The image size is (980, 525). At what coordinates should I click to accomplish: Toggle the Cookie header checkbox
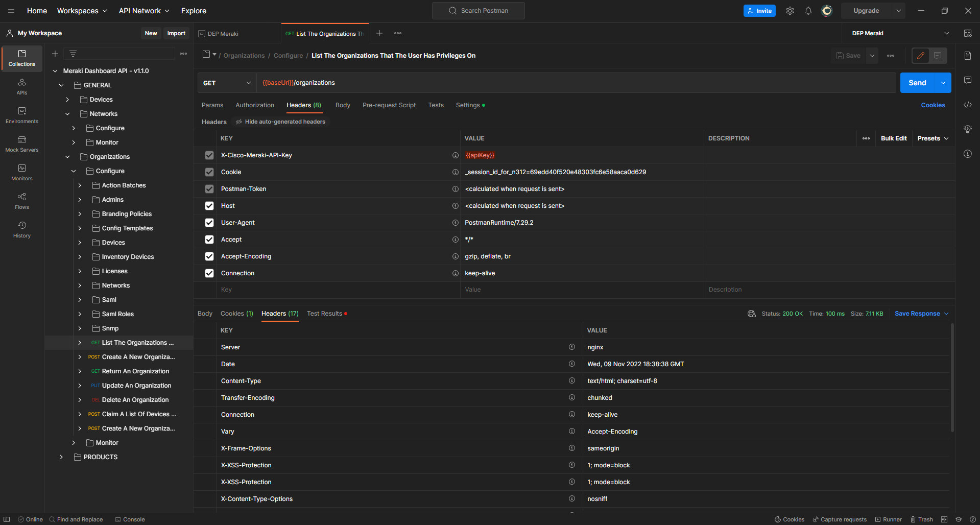coord(209,172)
